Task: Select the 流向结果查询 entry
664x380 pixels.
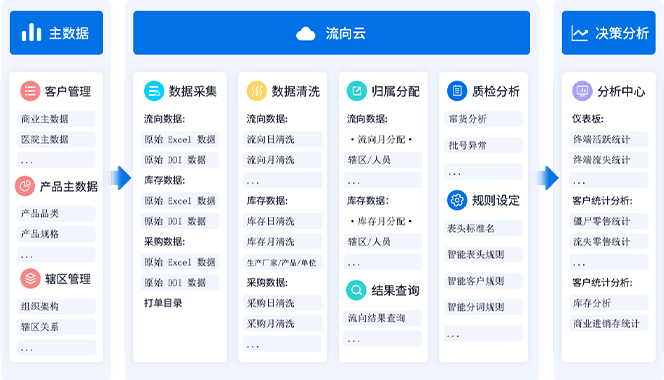Action: [383, 318]
